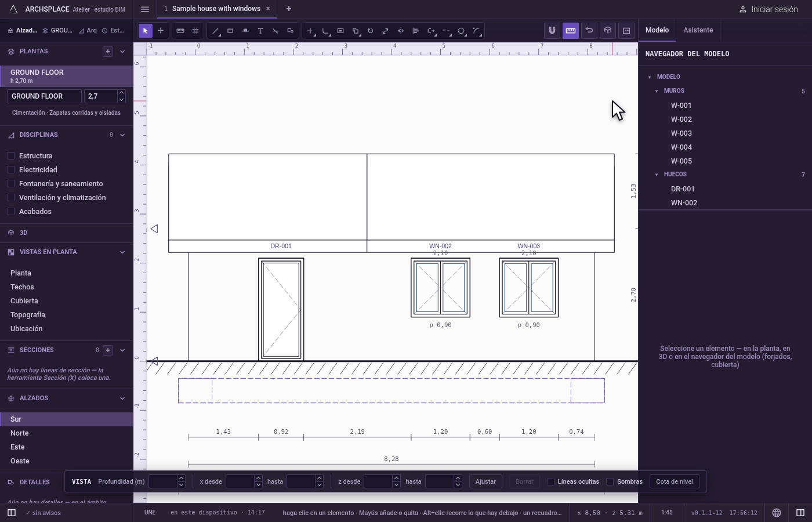This screenshot has height=522, width=812.
Task: Toggle the magnet snap button
Action: tap(552, 30)
